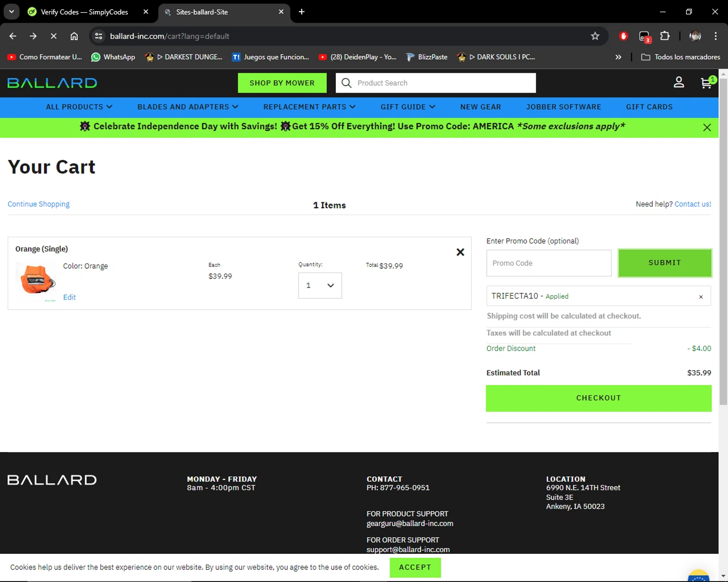
Task: Open the extension with the 3 badge
Action: pos(645,36)
